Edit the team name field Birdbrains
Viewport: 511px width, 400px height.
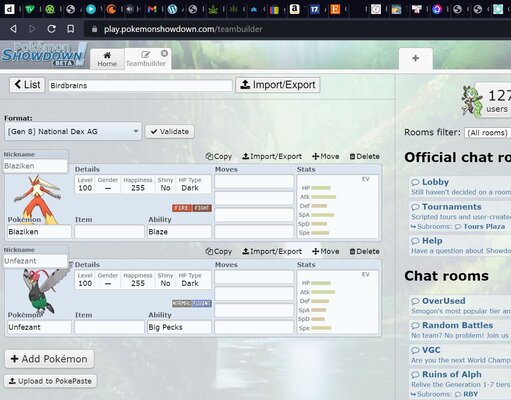click(x=140, y=85)
